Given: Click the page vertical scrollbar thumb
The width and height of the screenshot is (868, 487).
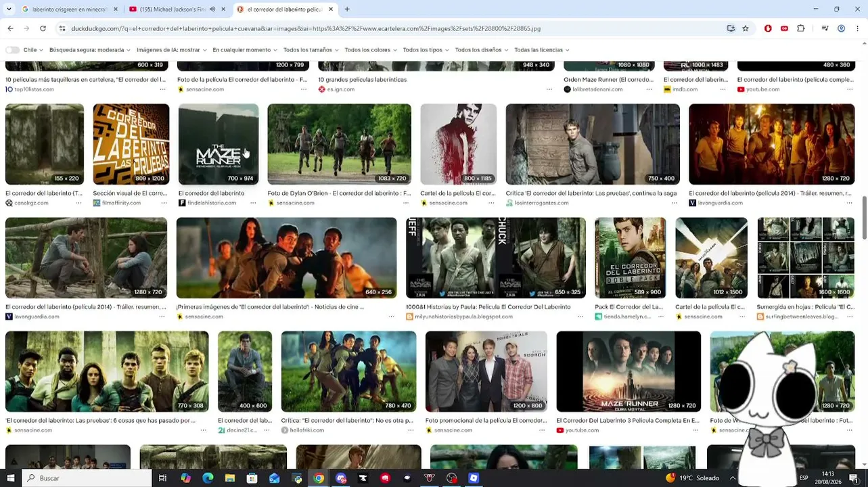Looking at the screenshot, I should (x=864, y=218).
